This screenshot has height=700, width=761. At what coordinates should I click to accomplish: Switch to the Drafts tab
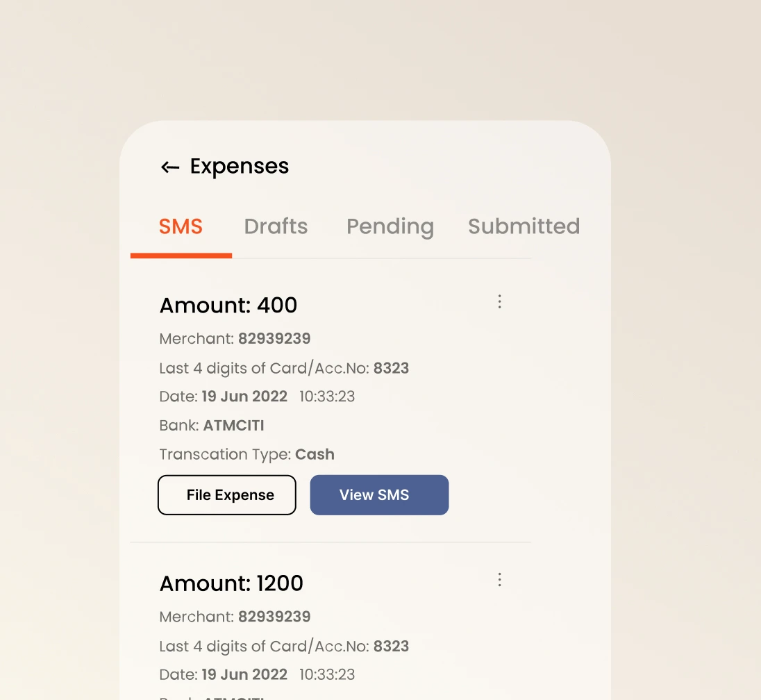tap(276, 226)
